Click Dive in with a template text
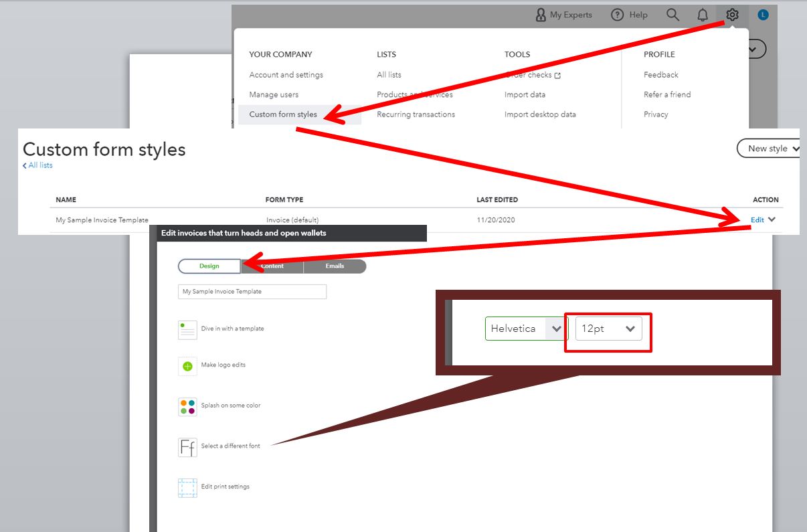This screenshot has height=532, width=807. pos(232,329)
